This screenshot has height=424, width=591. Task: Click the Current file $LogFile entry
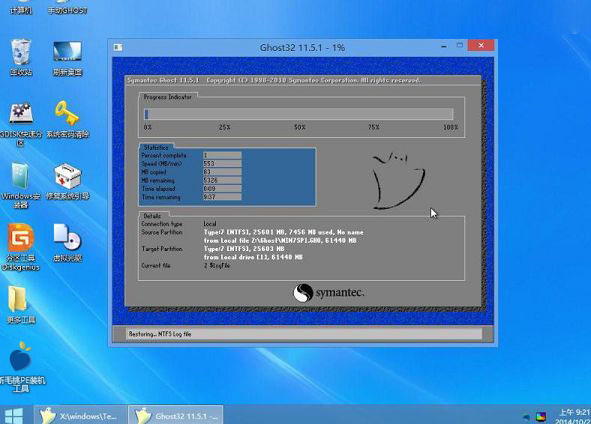point(217,265)
